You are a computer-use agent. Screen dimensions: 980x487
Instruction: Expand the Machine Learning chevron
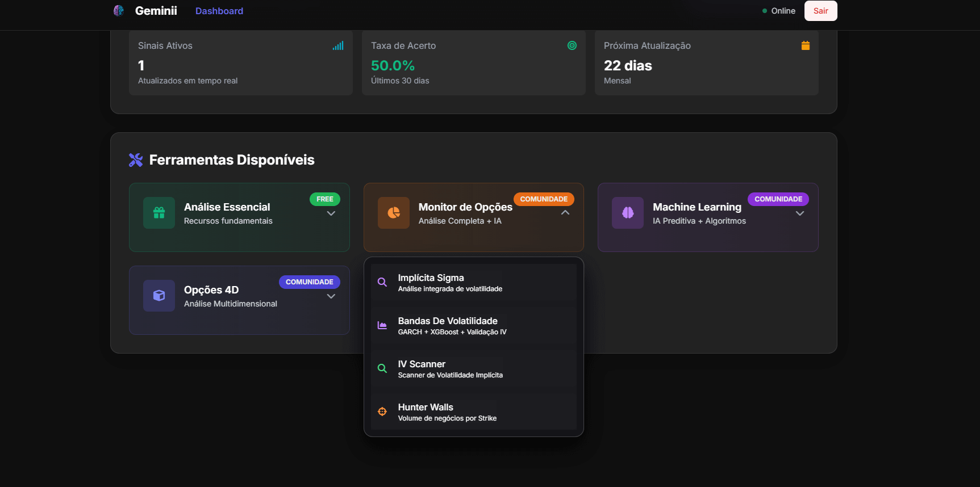(800, 213)
